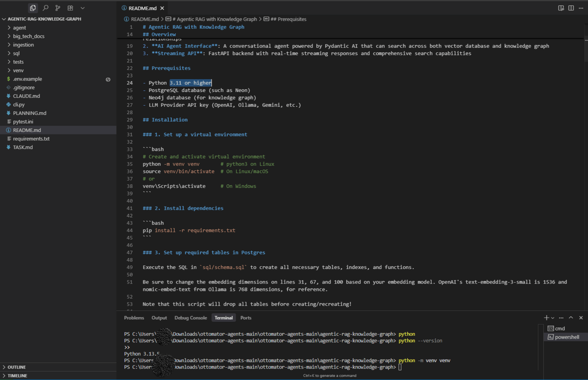The width and height of the screenshot is (588, 380).
Task: Click highlighted text '3.11 or higher'
Action: coord(191,83)
